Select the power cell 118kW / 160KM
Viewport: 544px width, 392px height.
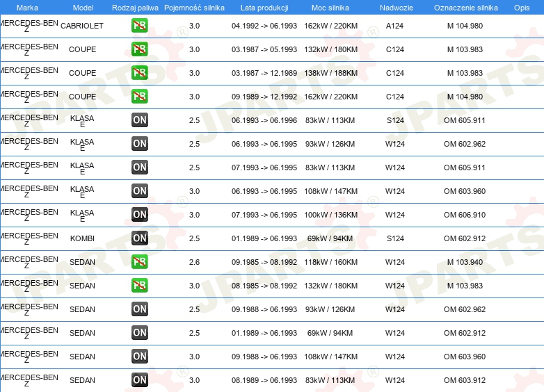coord(330,262)
